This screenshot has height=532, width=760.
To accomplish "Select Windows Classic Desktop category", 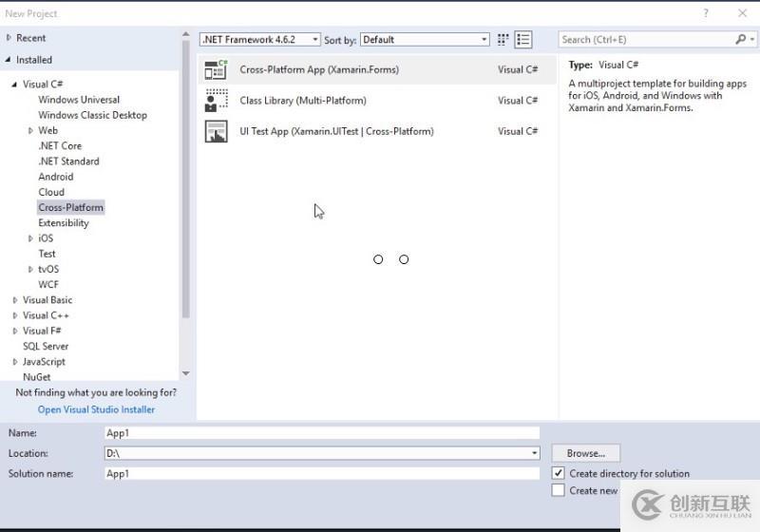I will (92, 115).
